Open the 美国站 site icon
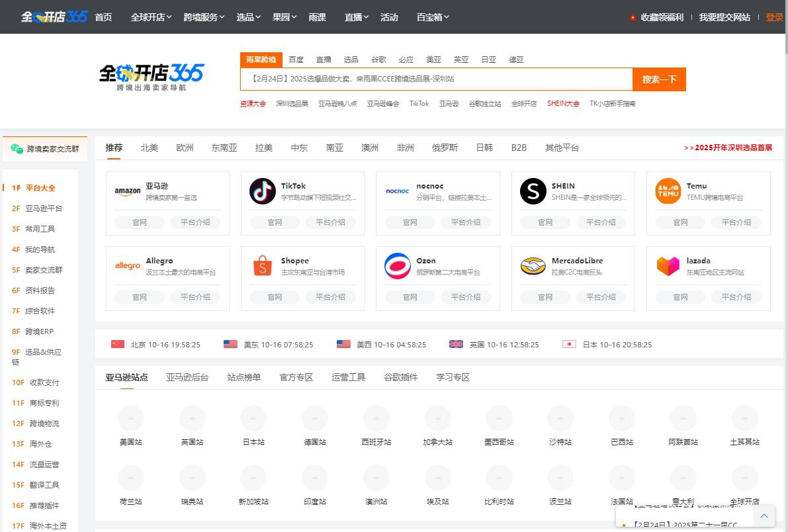 130,418
